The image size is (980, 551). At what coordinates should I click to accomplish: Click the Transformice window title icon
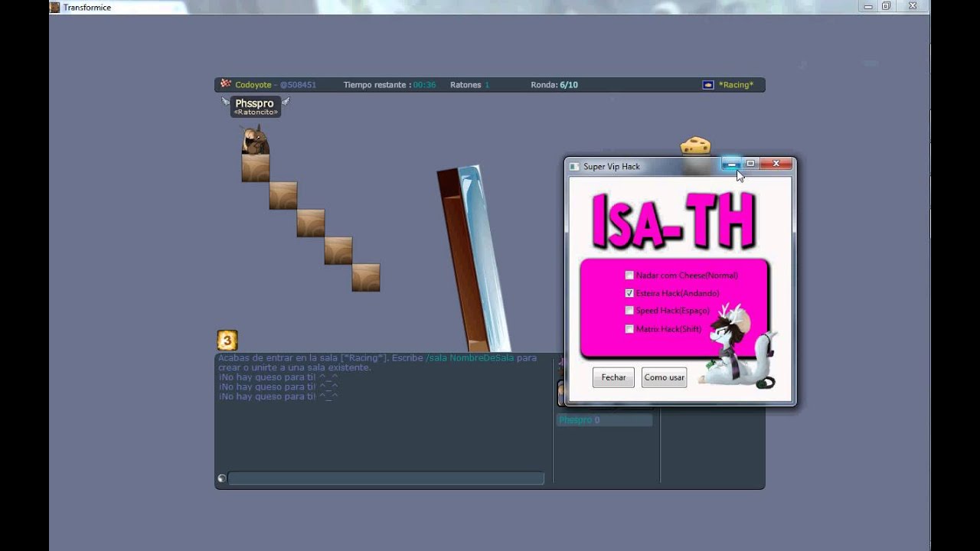(x=54, y=7)
